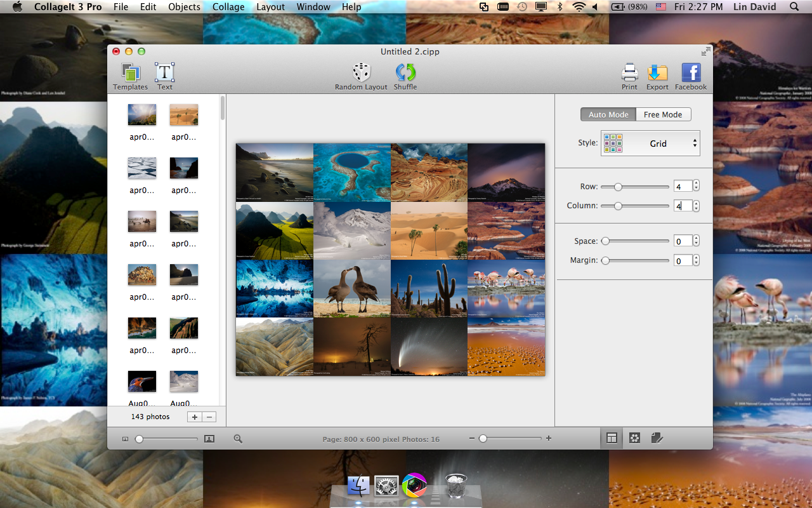Click the small thumbnail size icon
Screen dimensions: 812x508
125,439
